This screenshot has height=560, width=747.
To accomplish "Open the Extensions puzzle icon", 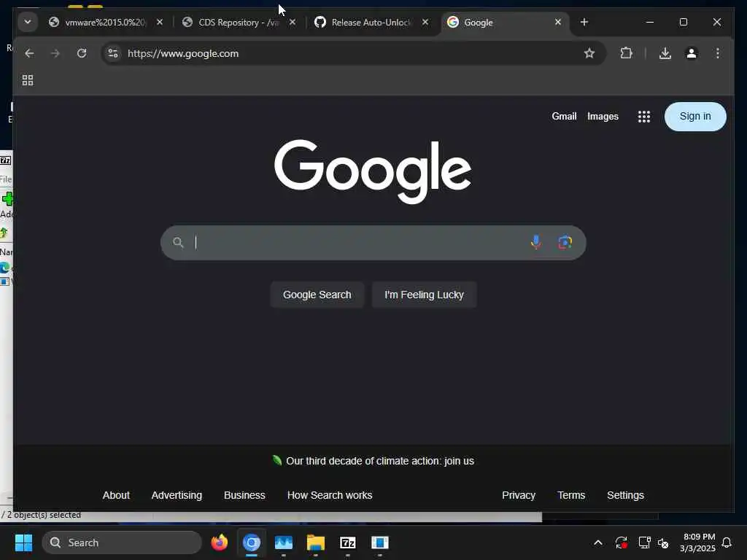I will 626,53.
